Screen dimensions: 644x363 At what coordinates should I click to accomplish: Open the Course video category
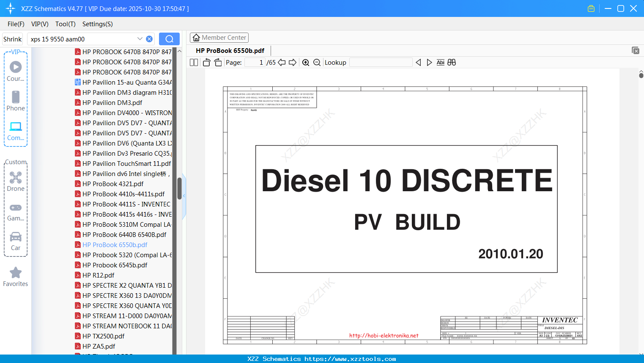click(16, 71)
